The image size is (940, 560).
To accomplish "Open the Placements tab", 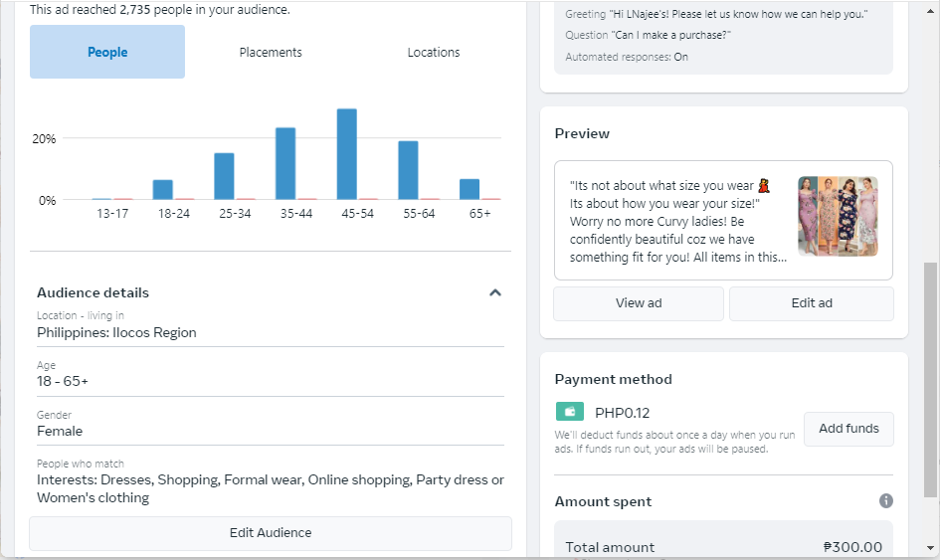I will 271,52.
